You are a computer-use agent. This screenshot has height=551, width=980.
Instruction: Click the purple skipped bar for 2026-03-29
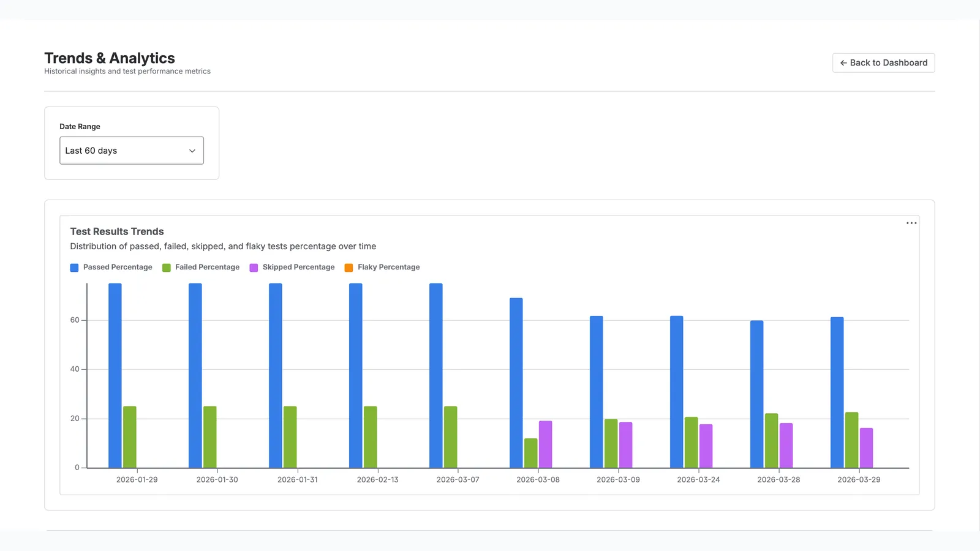867,448
